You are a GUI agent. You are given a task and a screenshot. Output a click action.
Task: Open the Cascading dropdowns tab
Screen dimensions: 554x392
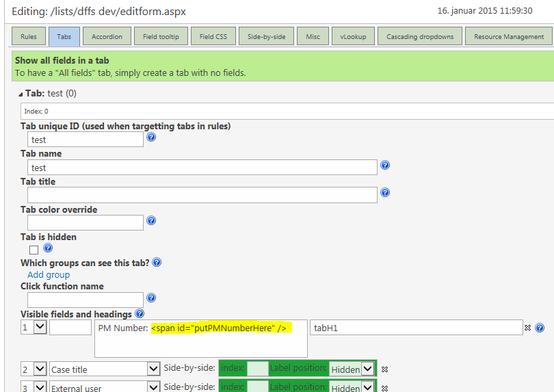point(419,37)
